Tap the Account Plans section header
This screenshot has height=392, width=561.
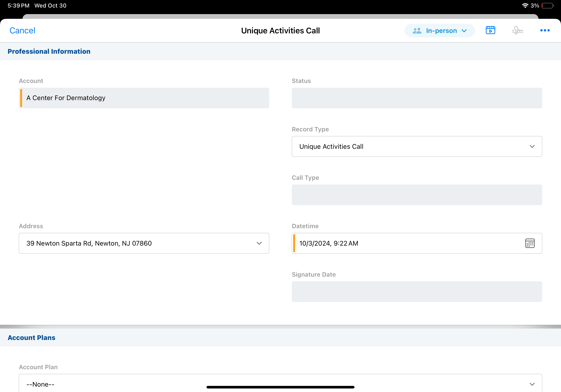31,337
